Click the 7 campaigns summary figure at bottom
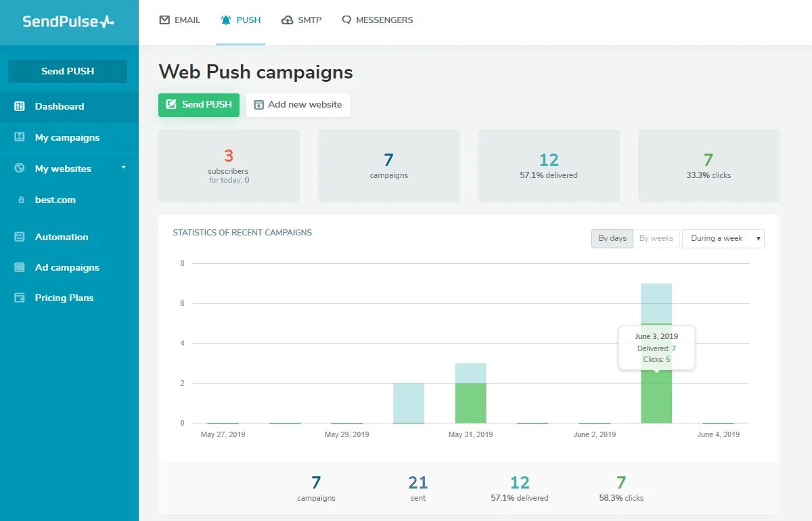 pos(316,488)
